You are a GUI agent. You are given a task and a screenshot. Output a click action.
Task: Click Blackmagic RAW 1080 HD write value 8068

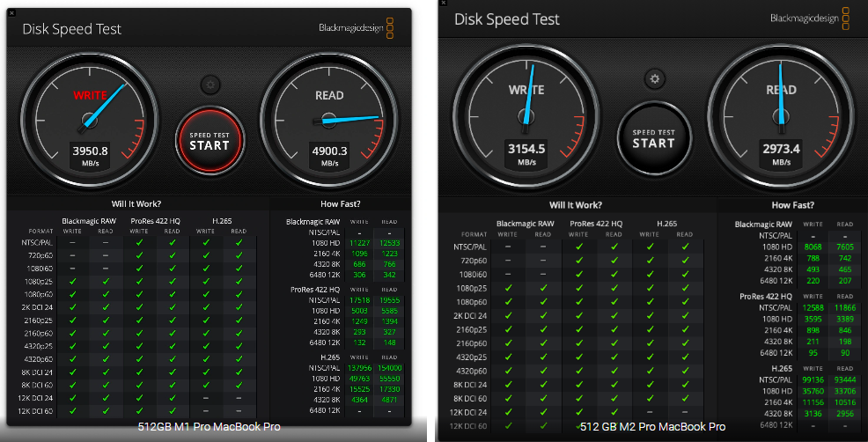[813, 247]
